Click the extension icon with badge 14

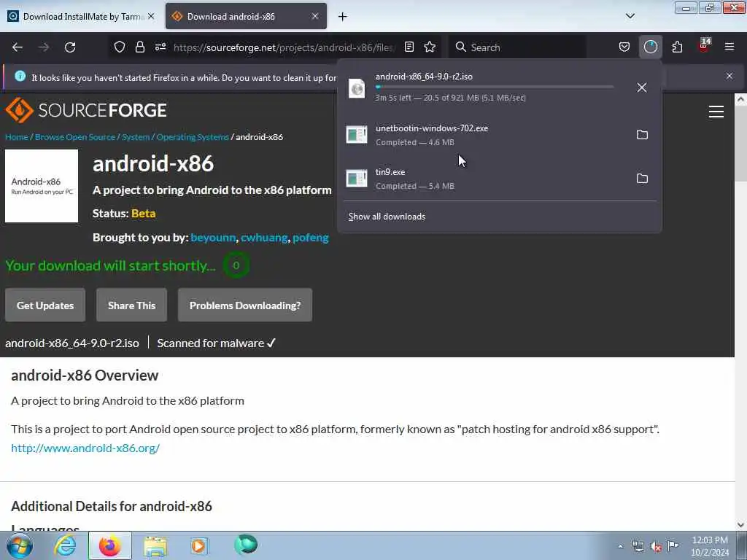704,46
